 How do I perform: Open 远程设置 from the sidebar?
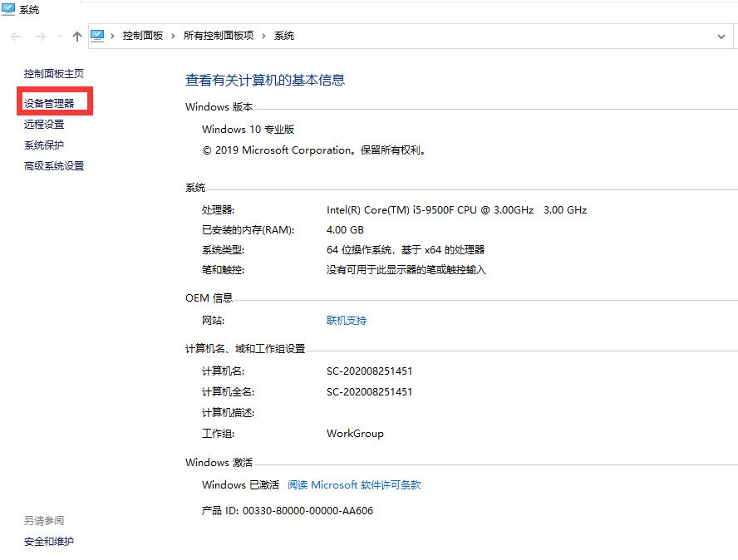coord(44,124)
